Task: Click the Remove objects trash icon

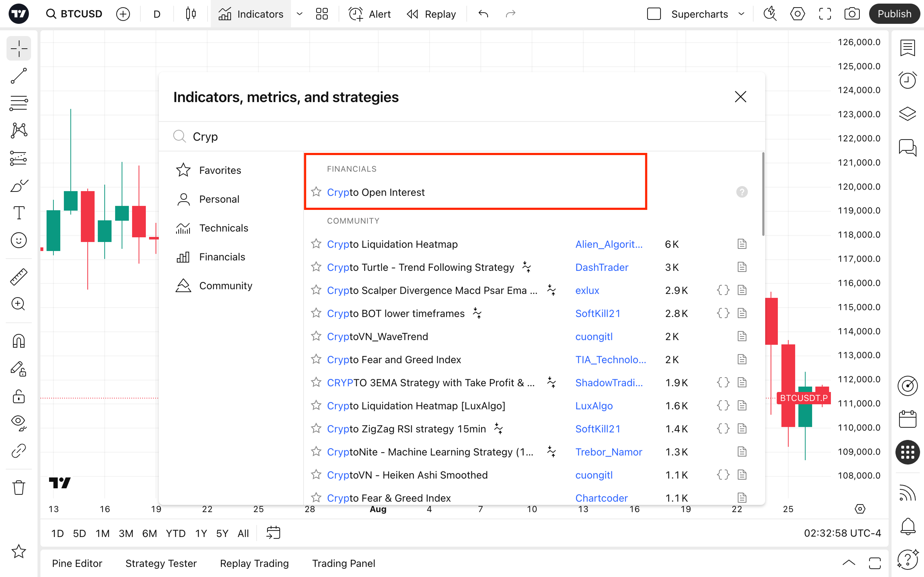Action: (18, 487)
